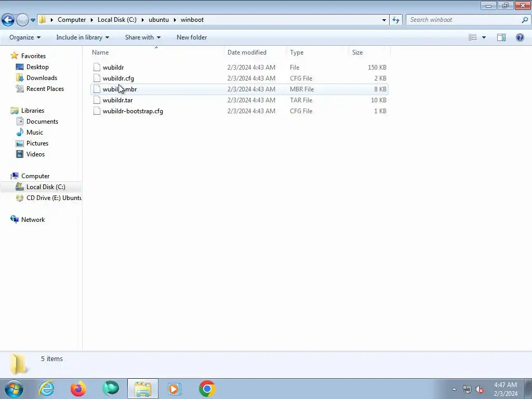Sort by the Size column header
The image size is (532, 399).
pyautogui.click(x=369, y=52)
